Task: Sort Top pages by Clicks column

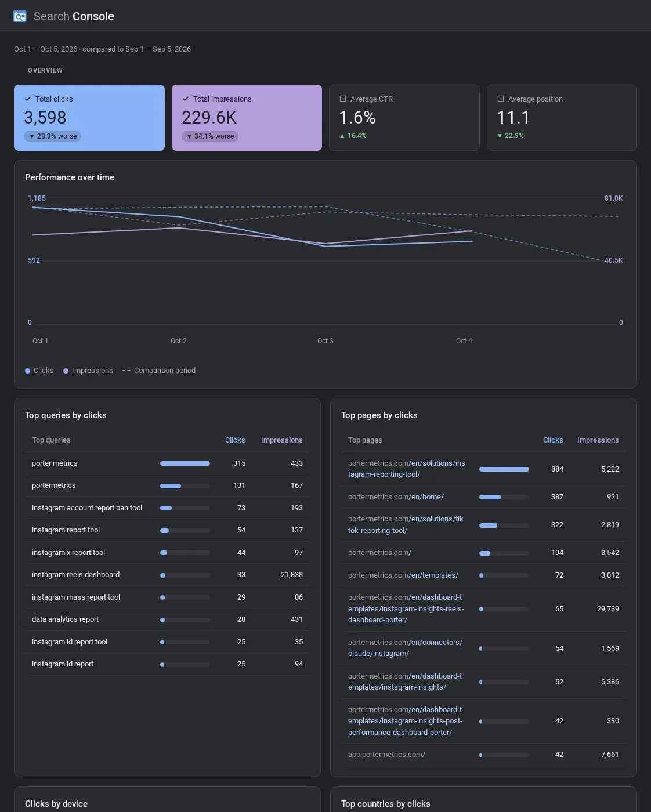Action: [x=553, y=440]
